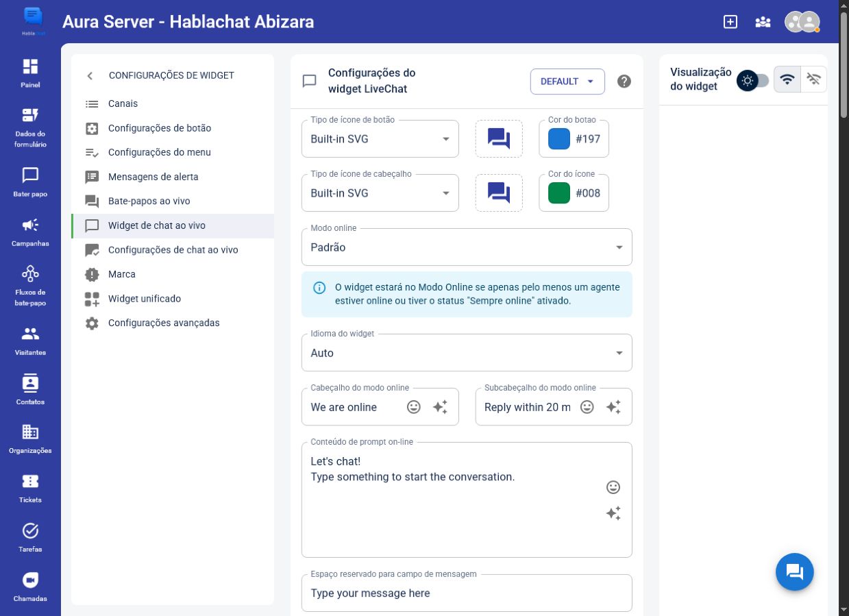Screen dimensions: 849x616
Task: Click the add new plus icon in header
Action: (730, 22)
